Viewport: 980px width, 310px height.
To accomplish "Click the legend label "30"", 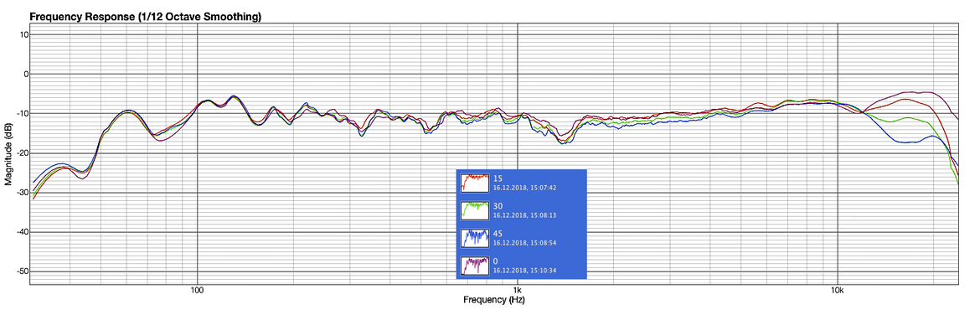I will (498, 205).
